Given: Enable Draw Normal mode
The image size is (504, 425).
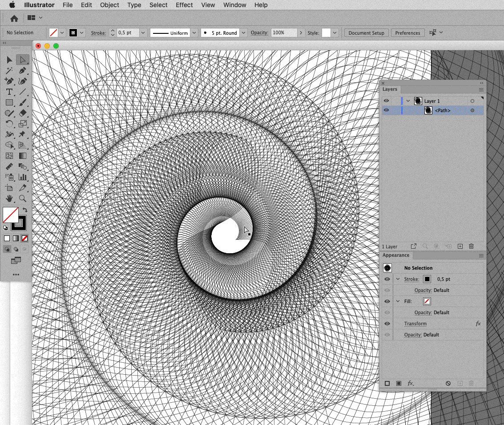Looking at the screenshot, I should point(7,249).
